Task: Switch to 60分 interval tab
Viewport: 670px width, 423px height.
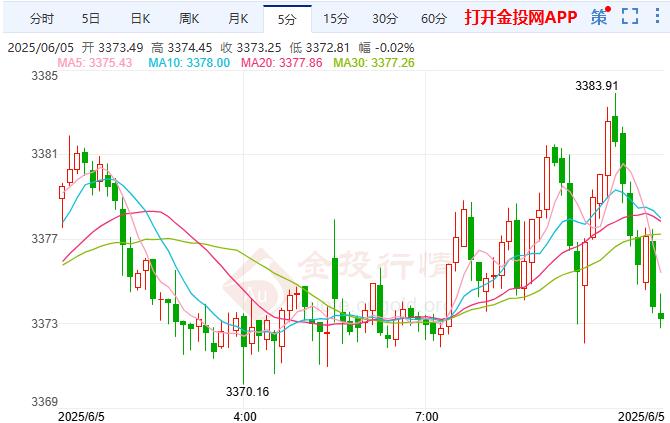Action: click(x=434, y=19)
